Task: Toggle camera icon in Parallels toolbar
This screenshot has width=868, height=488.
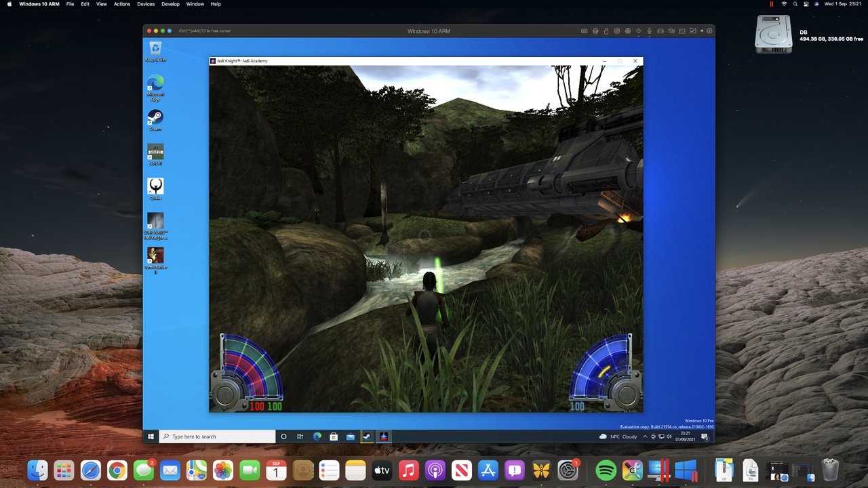Action: coord(671,31)
